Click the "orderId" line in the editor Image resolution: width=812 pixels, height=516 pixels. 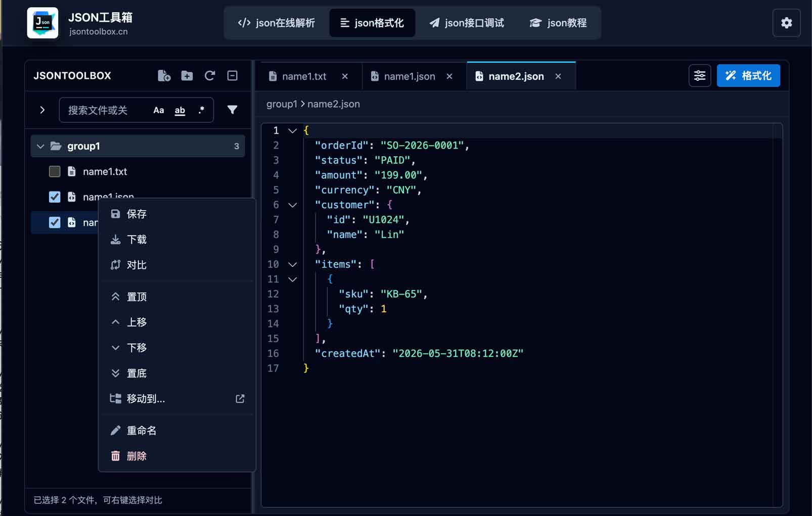tap(392, 146)
